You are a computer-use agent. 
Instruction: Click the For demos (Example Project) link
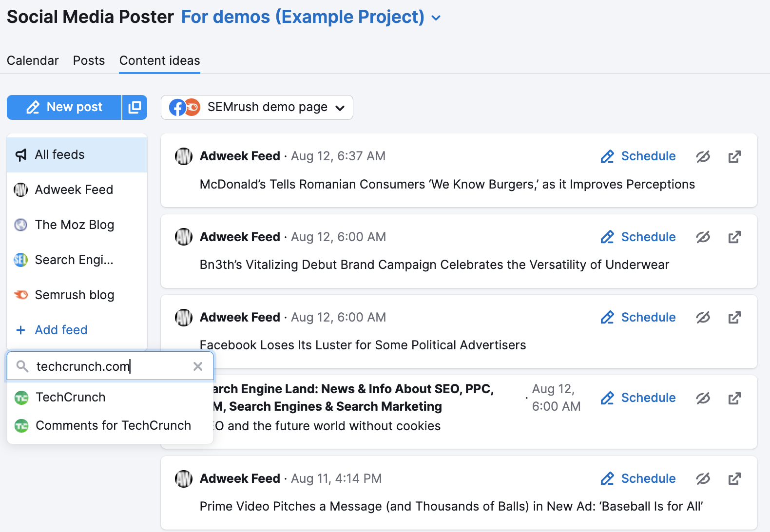pos(303,17)
